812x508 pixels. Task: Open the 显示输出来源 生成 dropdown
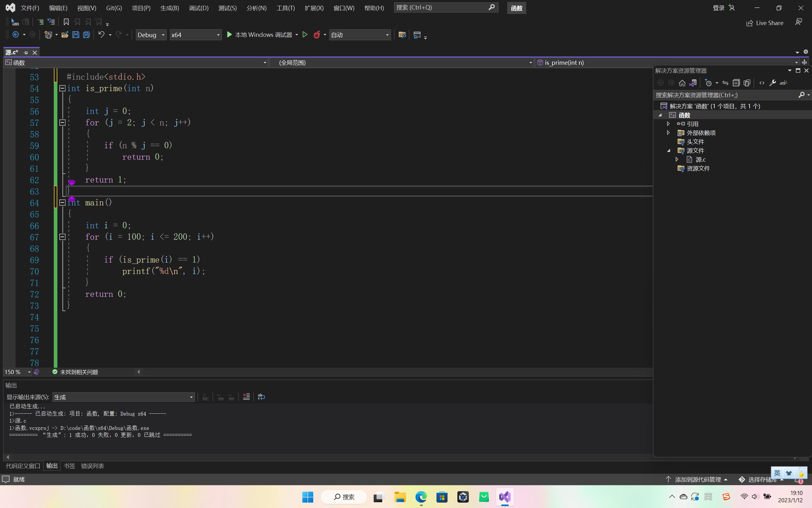123,397
